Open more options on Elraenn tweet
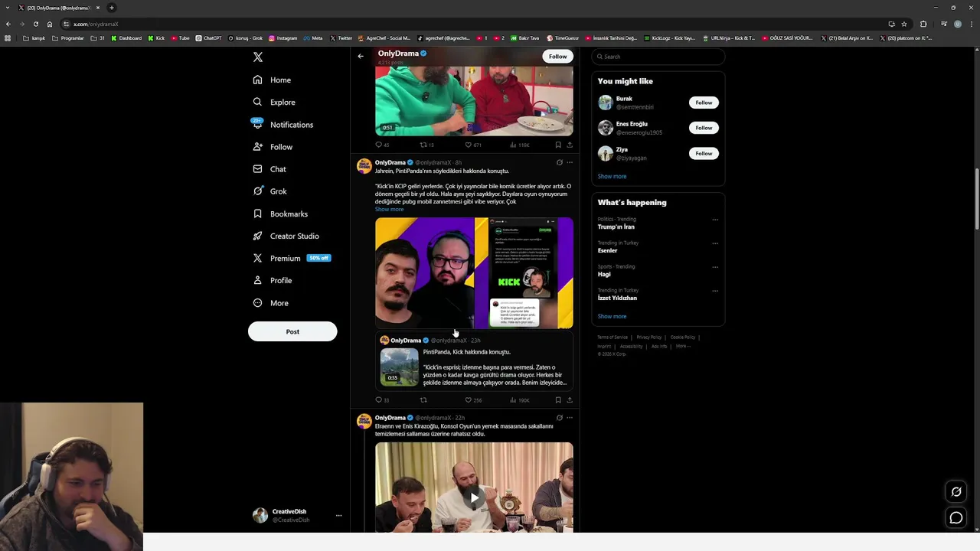This screenshot has height=551, width=980. [570, 418]
